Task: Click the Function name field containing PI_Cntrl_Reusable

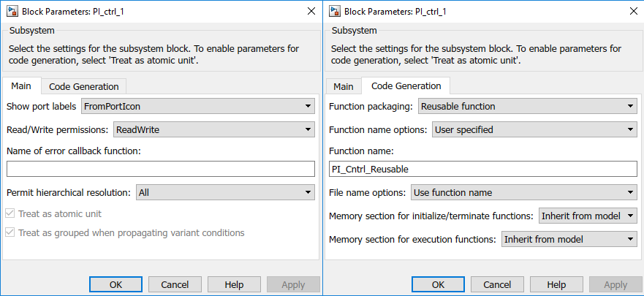Action: [x=482, y=169]
